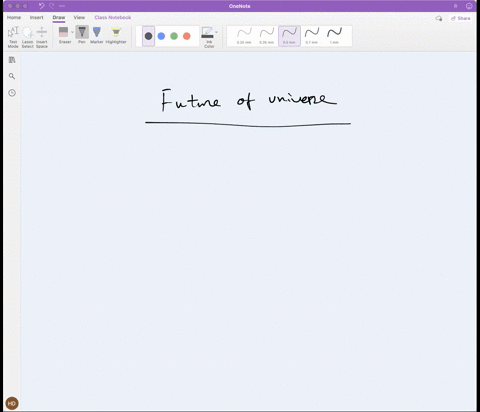480x412 pixels.
Task: Pick the Marker tool
Action: tap(97, 35)
